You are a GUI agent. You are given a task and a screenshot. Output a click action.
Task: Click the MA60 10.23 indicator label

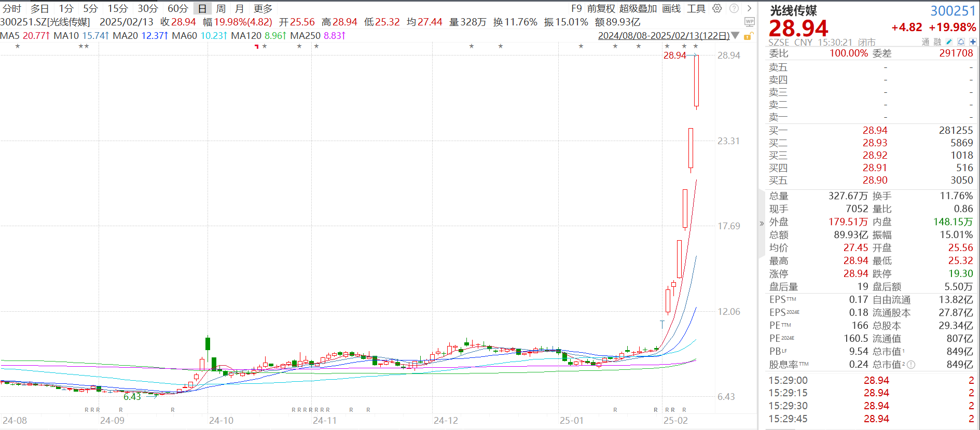tap(200, 36)
